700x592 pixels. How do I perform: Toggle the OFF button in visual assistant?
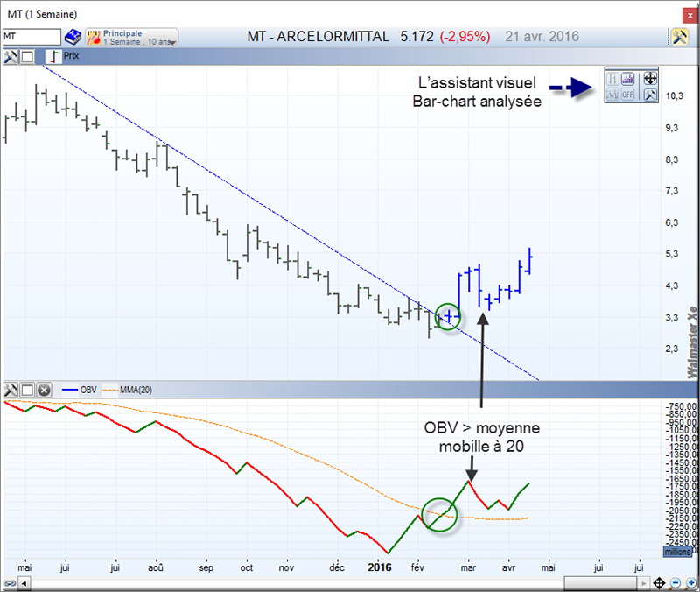pos(627,95)
